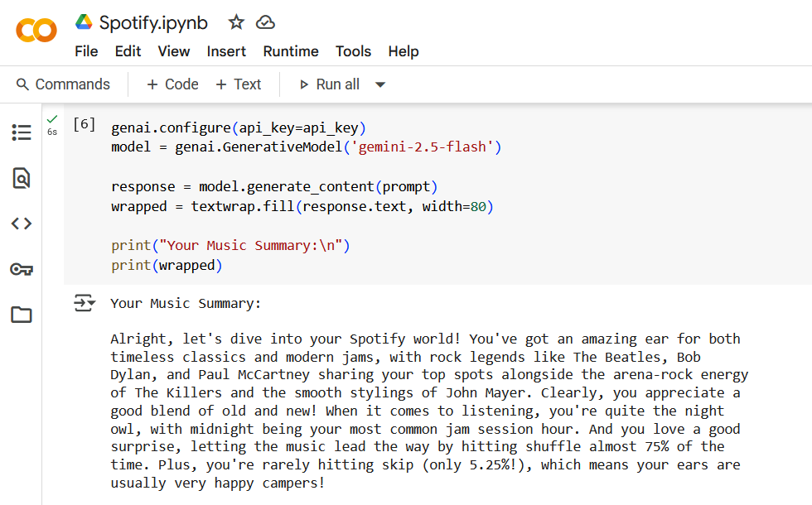Click the print("Your Music Summary:\n") line
This screenshot has width=812, height=505.
230,245
